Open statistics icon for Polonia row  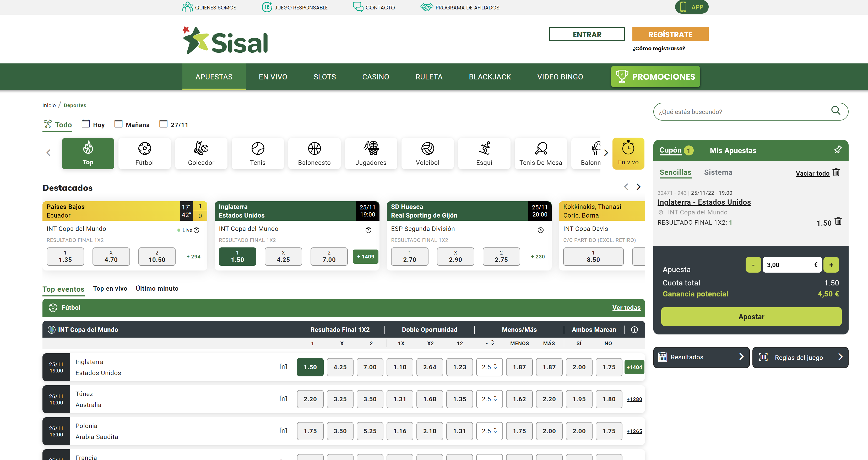click(x=283, y=431)
